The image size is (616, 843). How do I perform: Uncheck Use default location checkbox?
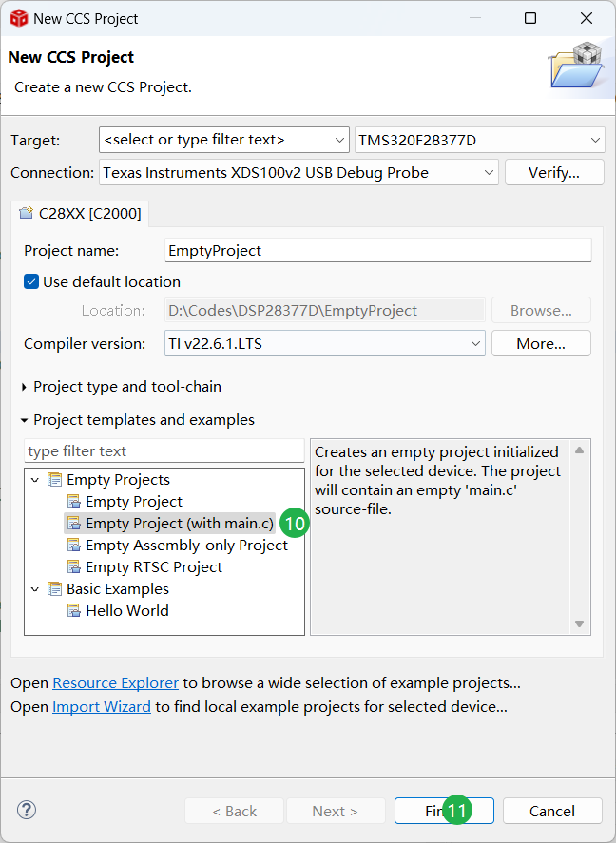pos(31,282)
